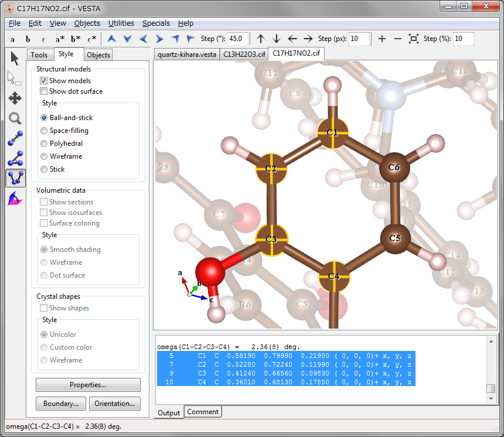Click the Properties... button

[88, 385]
